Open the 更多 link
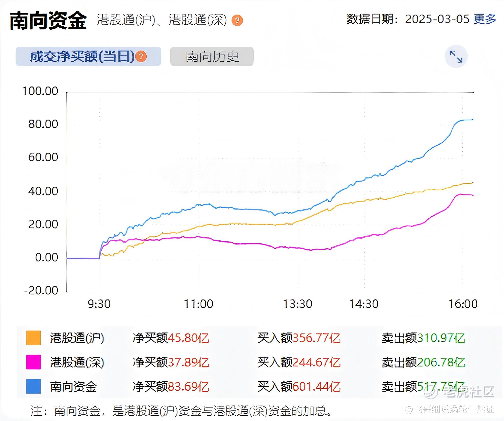The width and height of the screenshot is (504, 421). pyautogui.click(x=485, y=19)
